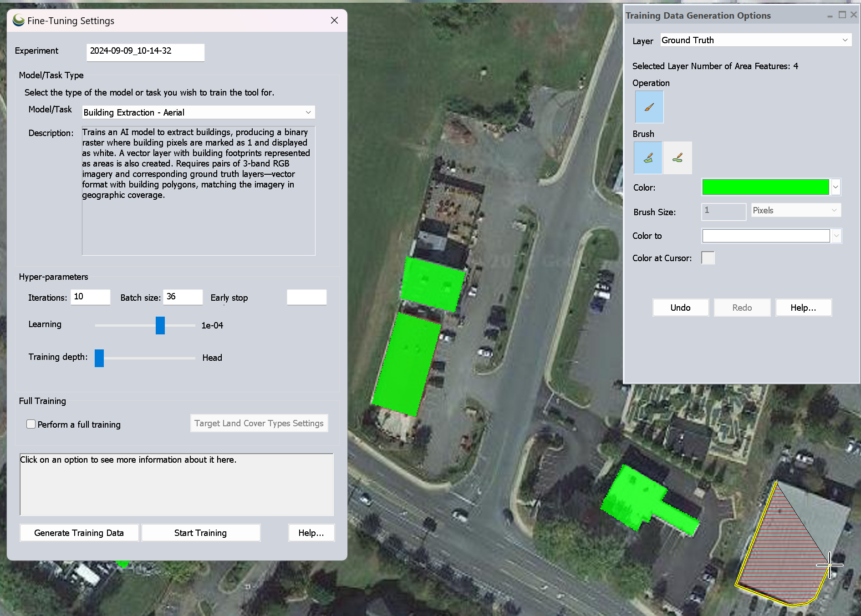Click the model Description text box

(x=199, y=191)
